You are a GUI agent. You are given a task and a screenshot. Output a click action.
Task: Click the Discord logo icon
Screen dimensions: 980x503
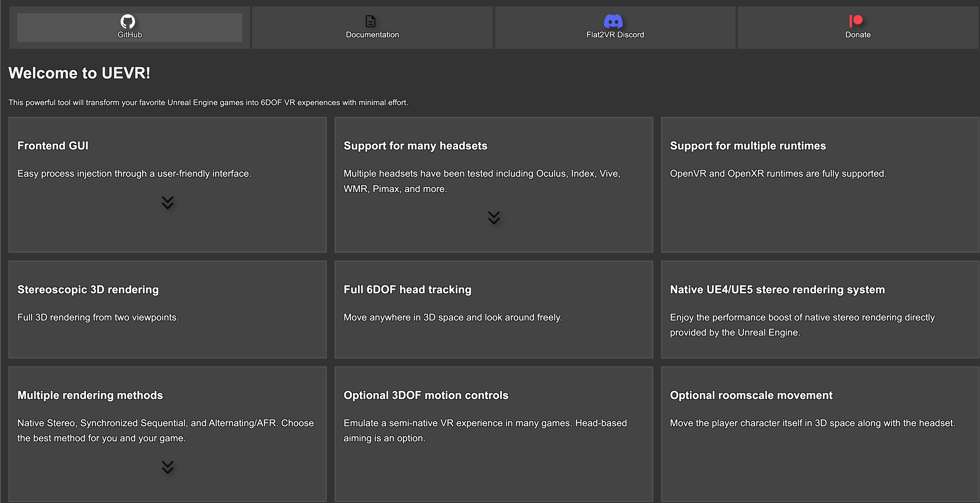(613, 21)
